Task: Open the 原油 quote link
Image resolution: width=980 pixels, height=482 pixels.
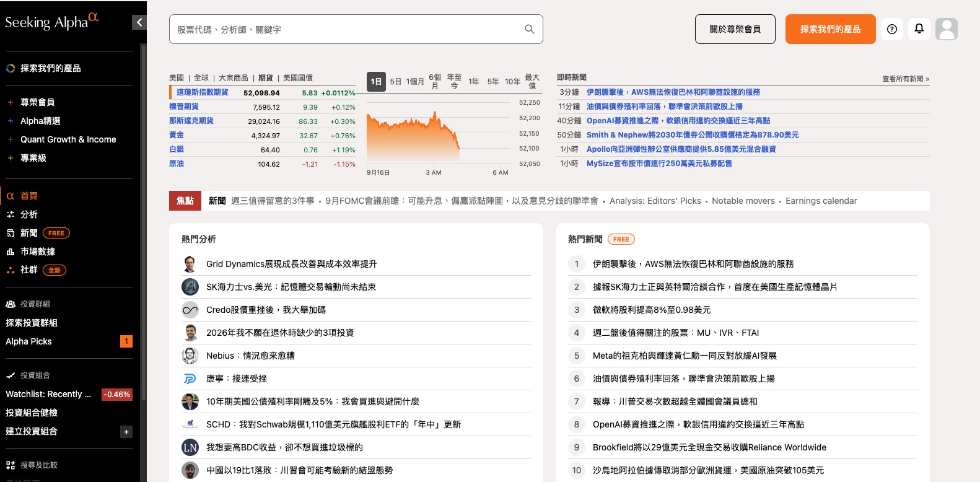Action: pyautogui.click(x=177, y=164)
